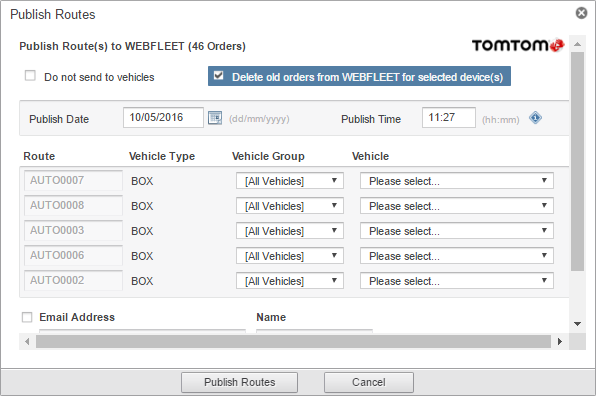
Task: Uncheck Delete old orders from WEBFLEET checkbox
Action: coord(219,75)
